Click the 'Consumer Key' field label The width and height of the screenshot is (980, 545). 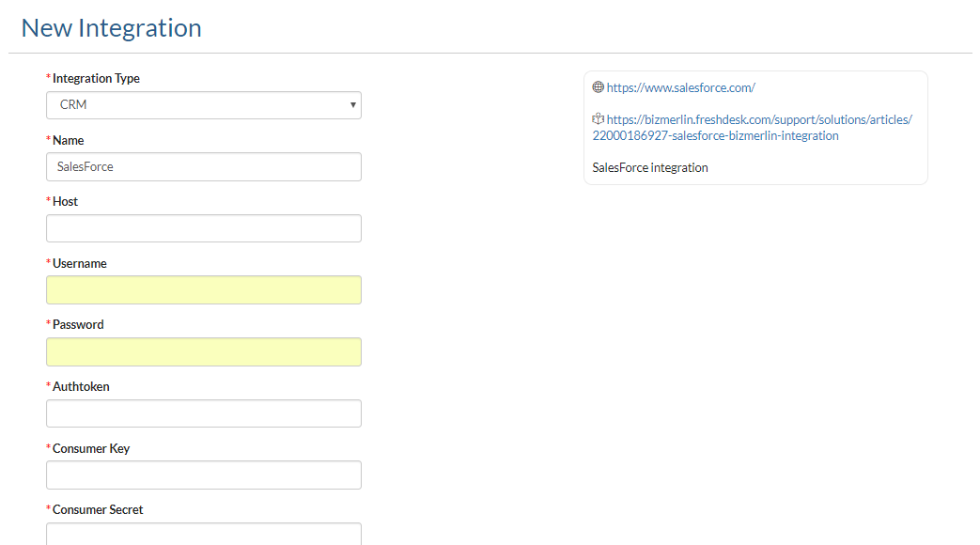point(91,448)
